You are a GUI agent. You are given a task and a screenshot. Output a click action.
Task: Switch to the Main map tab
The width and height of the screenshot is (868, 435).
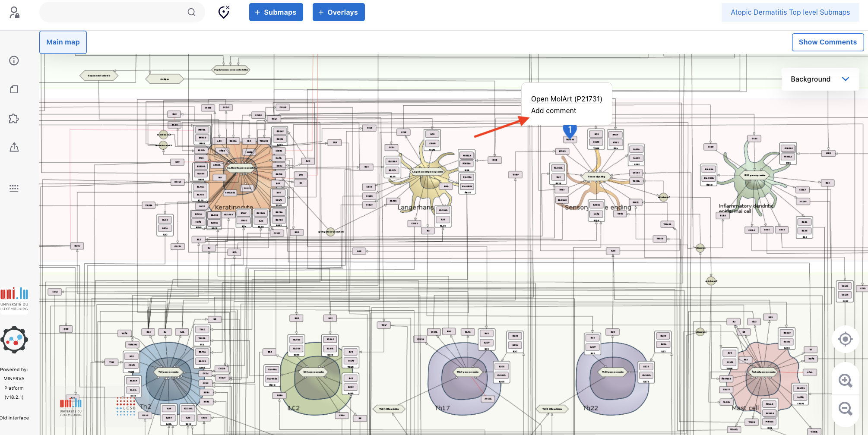click(x=63, y=42)
